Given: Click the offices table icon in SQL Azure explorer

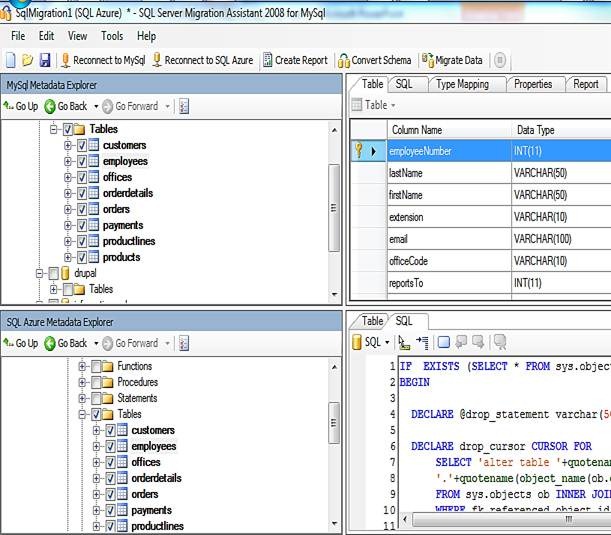Looking at the screenshot, I should pyautogui.click(x=122, y=462).
